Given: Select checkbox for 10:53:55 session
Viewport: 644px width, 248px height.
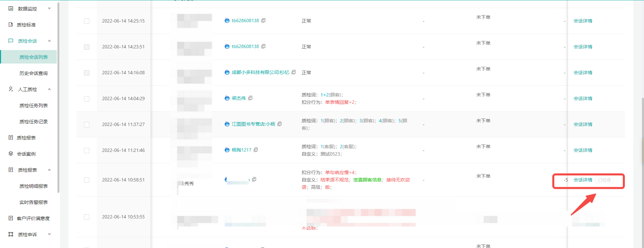Looking at the screenshot, I should (x=87, y=217).
